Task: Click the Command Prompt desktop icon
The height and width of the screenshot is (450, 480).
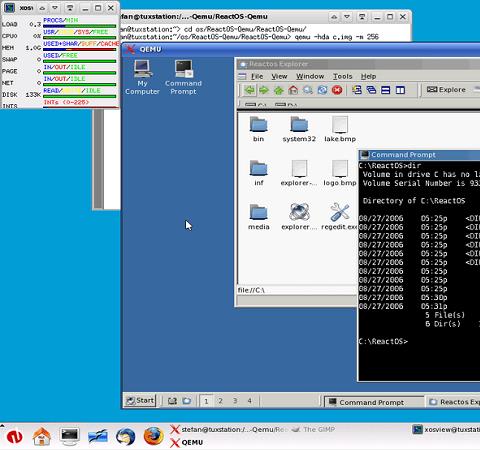Action: pyautogui.click(x=183, y=77)
